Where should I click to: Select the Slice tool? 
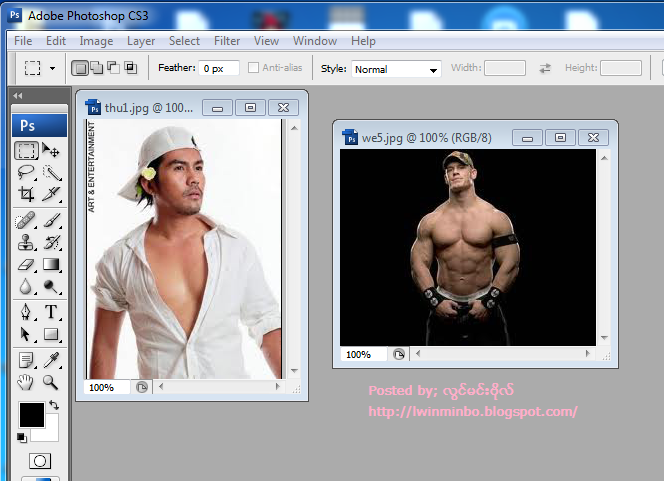coord(51,194)
